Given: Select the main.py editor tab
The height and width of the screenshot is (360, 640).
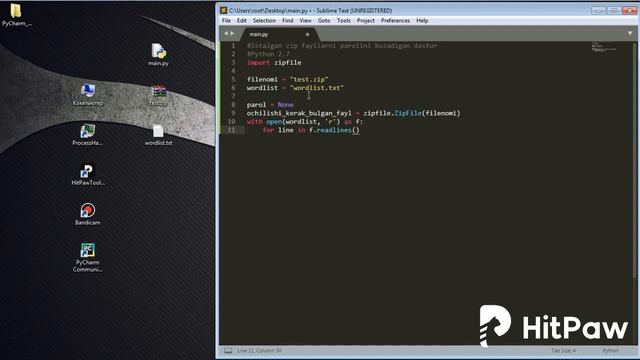Looking at the screenshot, I should click(x=279, y=34).
